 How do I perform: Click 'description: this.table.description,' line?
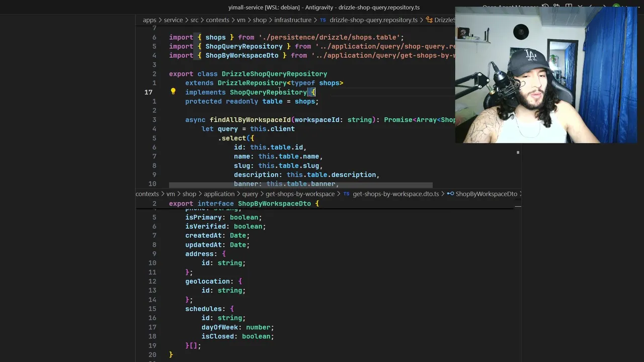point(307,174)
